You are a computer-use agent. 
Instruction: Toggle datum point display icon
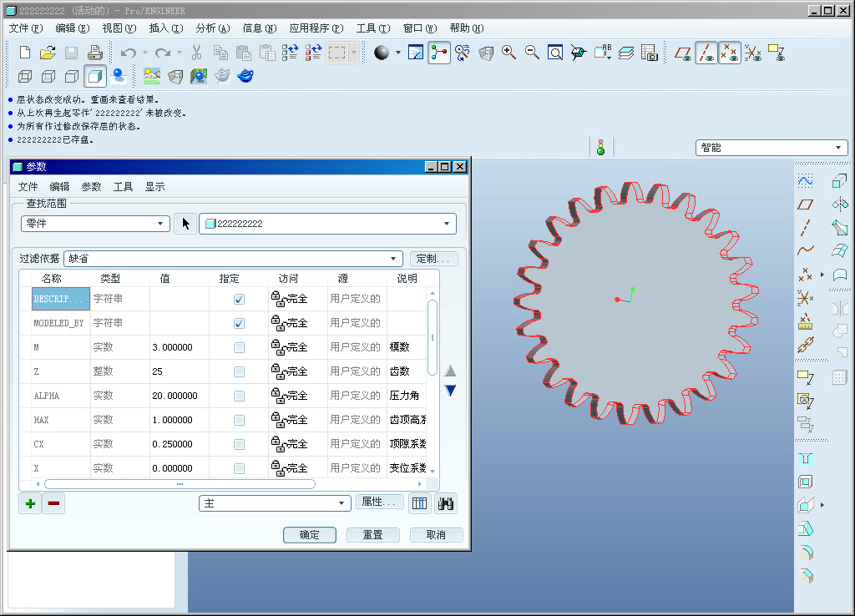[x=730, y=53]
